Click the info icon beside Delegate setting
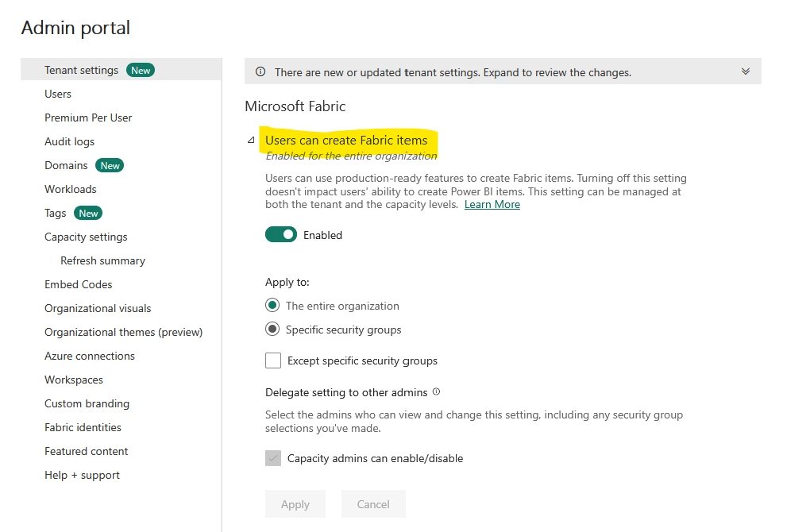The image size is (810, 532). [x=436, y=392]
